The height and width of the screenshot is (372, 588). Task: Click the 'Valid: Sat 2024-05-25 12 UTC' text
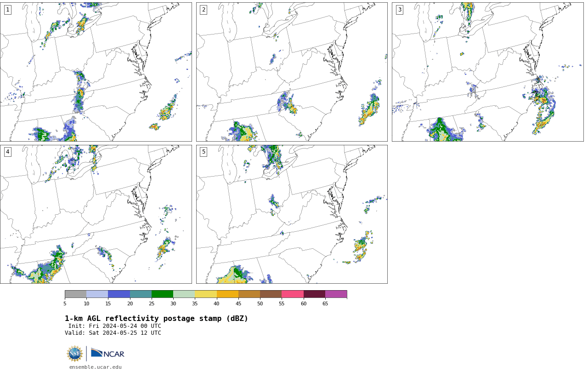click(x=113, y=333)
